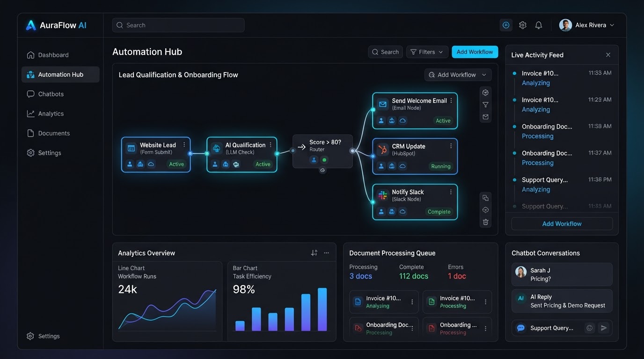Click the HubSpot logo on CRM Update
Image resolution: width=644 pixels, height=359 pixels.
383,150
